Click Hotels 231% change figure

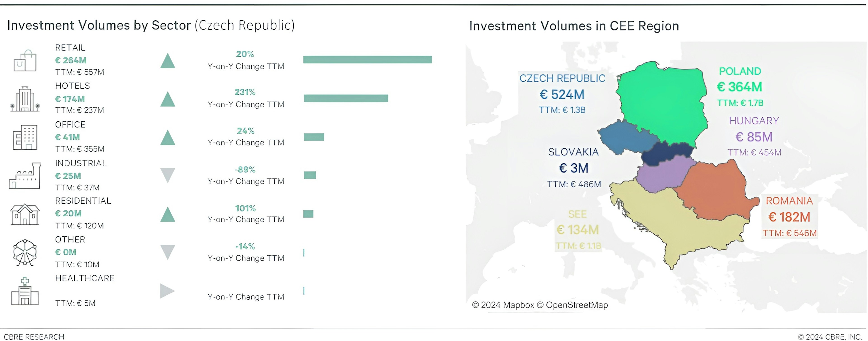click(245, 92)
